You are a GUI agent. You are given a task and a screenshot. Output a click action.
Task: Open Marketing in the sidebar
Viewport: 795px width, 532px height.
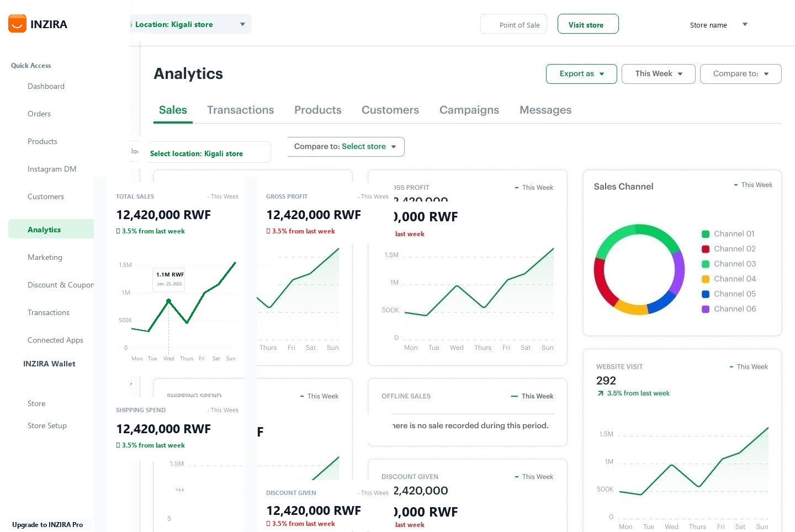(45, 257)
